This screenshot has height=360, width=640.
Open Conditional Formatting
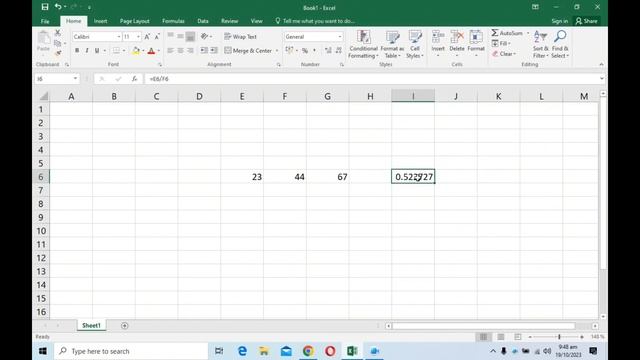tap(363, 44)
